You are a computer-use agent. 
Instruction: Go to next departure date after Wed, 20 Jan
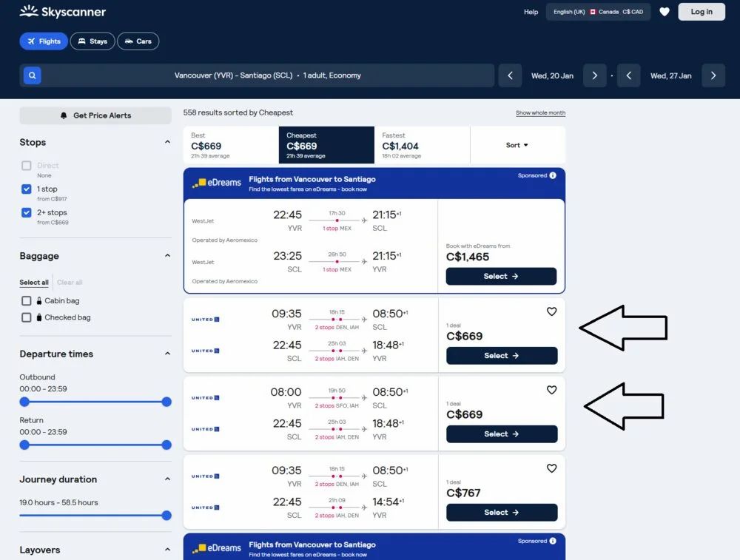coord(595,75)
